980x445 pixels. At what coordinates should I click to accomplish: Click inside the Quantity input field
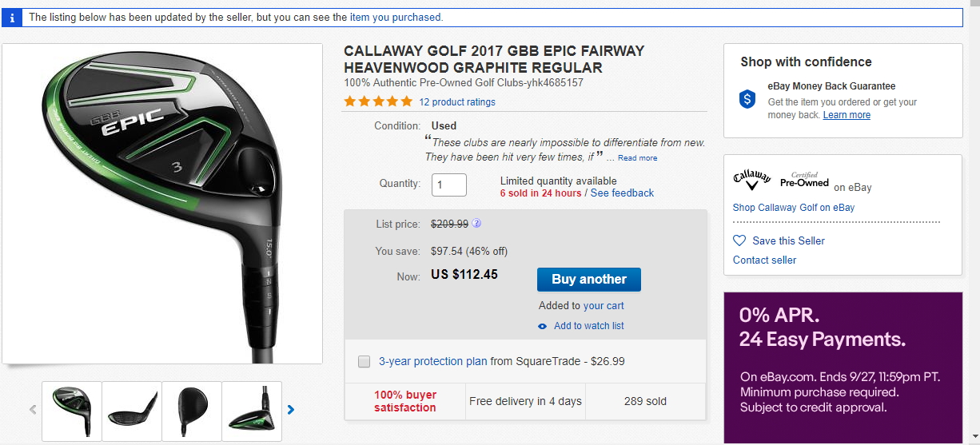coord(449,185)
